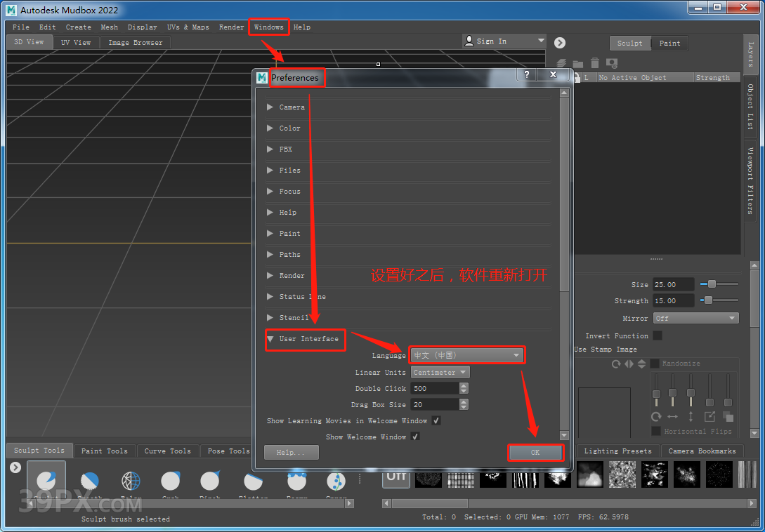Click the Help... button
The image size is (765, 532).
click(291, 453)
